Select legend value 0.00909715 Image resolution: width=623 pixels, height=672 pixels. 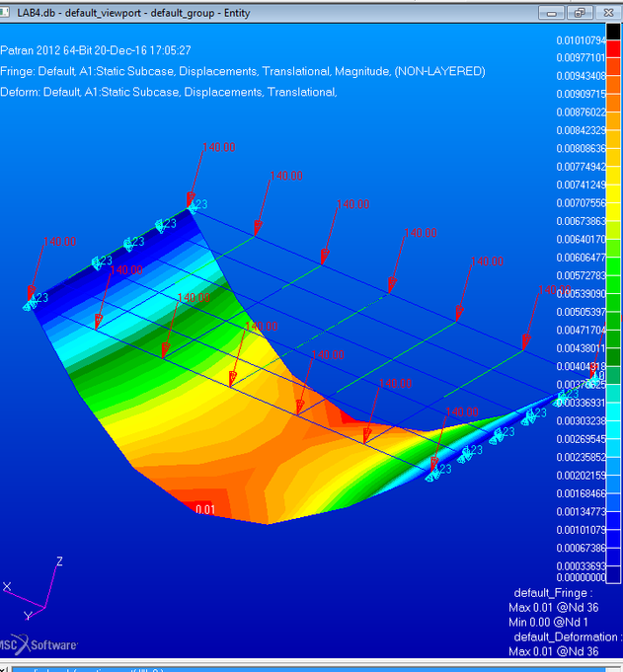coord(581,94)
